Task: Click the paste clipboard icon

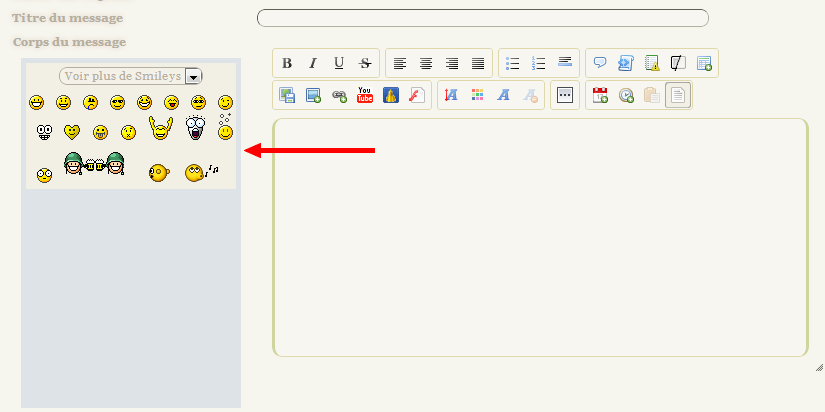Action: pos(652,95)
